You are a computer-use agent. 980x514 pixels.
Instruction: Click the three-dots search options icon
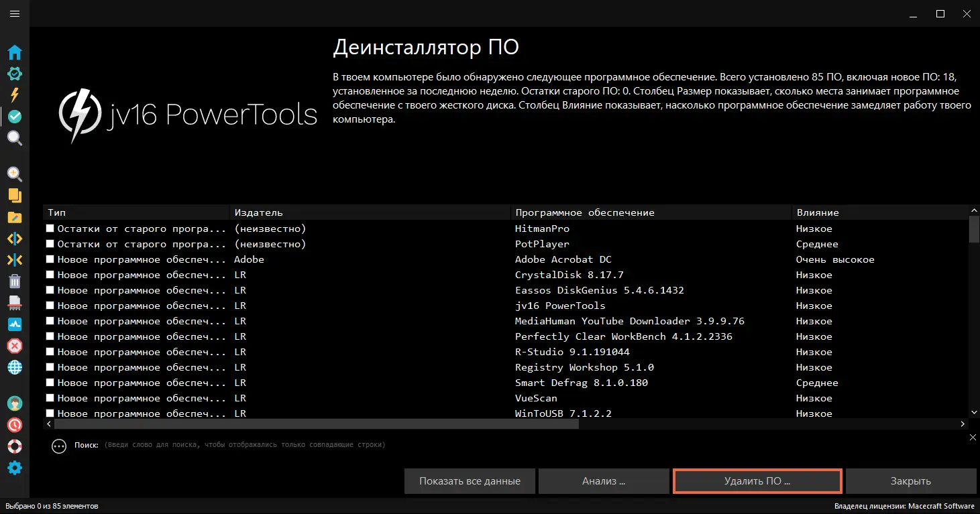tap(59, 446)
